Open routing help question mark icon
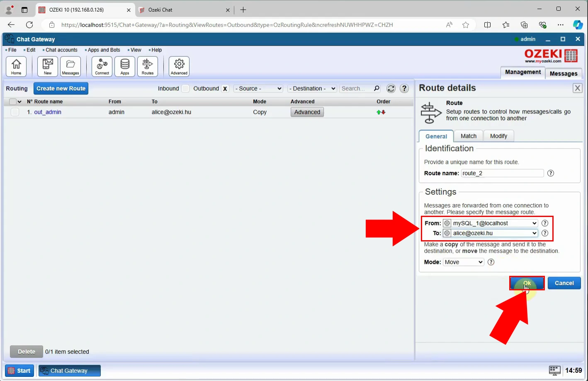 tap(404, 88)
